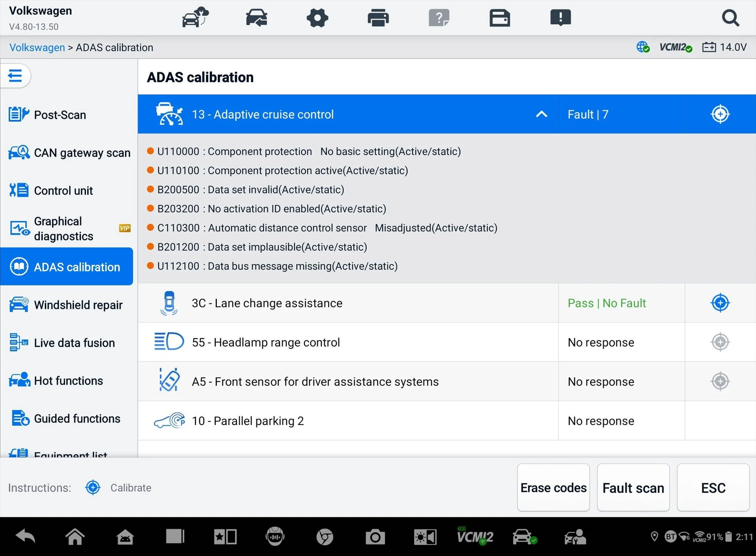This screenshot has width=756, height=556.
Task: Open Post-Scan in sidebar
Action: [x=67, y=115]
